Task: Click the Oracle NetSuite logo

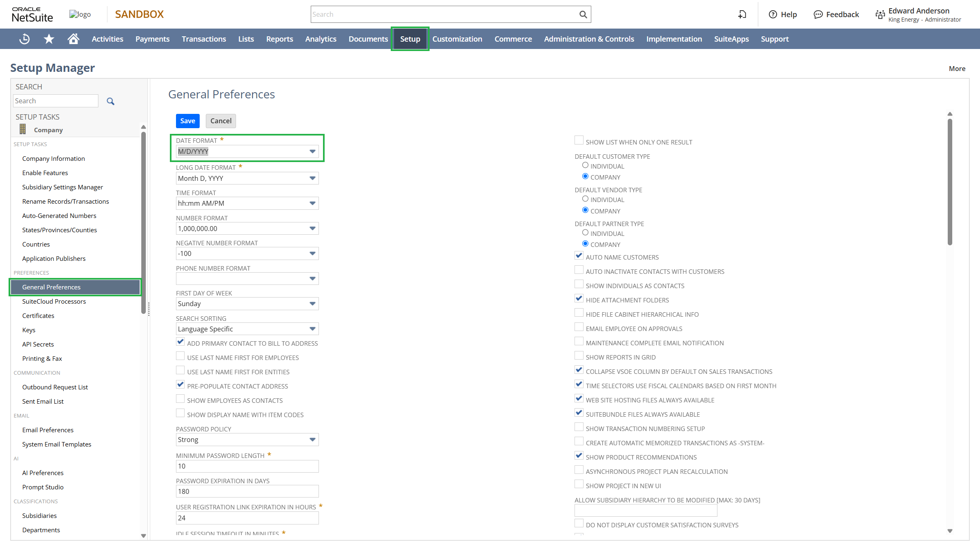Action: coord(32,15)
